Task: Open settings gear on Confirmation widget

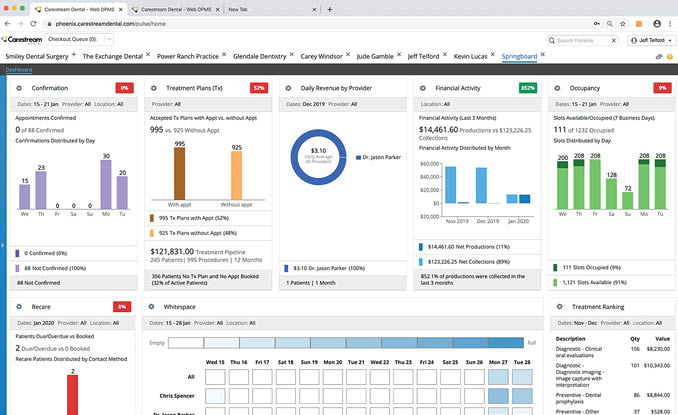Action: pos(17,88)
